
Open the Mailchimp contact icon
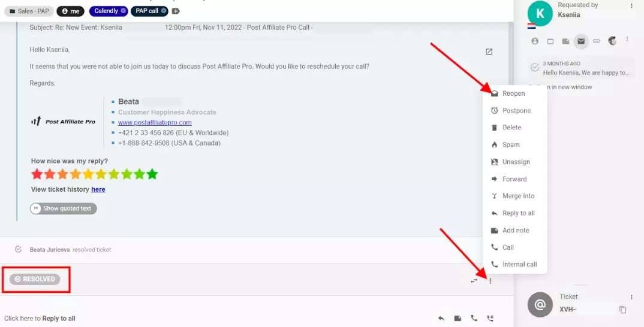coord(612,41)
